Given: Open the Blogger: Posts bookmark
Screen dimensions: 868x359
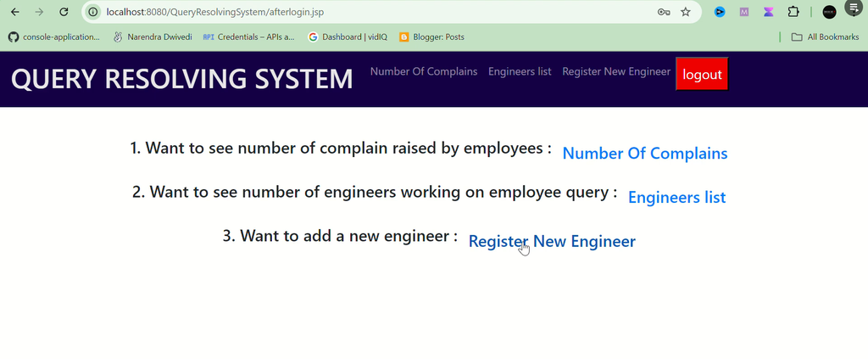Looking at the screenshot, I should coord(431,37).
